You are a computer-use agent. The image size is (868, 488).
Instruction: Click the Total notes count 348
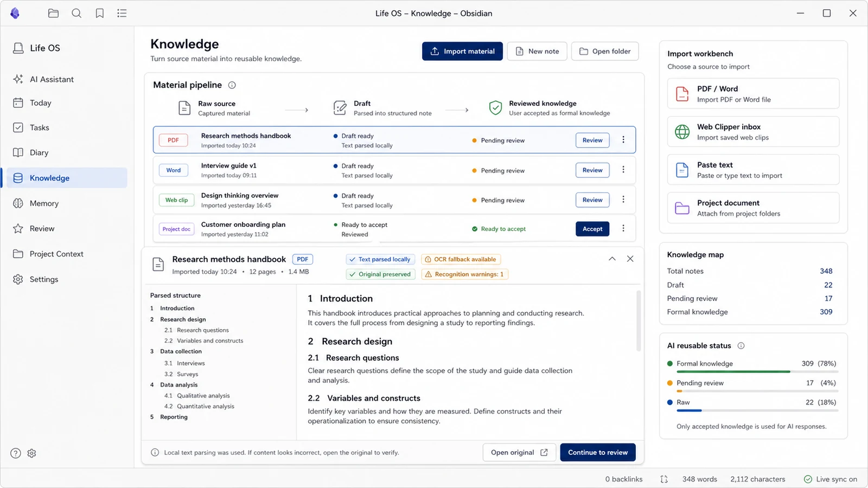pyautogui.click(x=826, y=271)
